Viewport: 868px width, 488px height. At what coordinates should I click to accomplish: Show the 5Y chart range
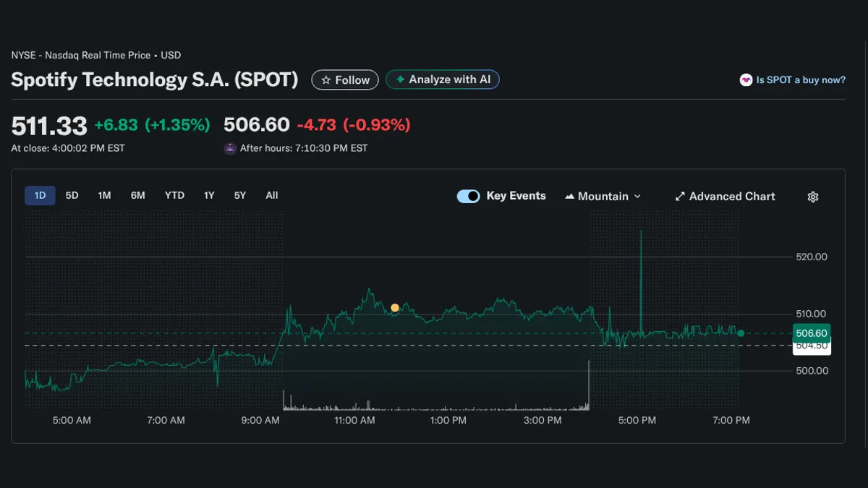click(239, 195)
